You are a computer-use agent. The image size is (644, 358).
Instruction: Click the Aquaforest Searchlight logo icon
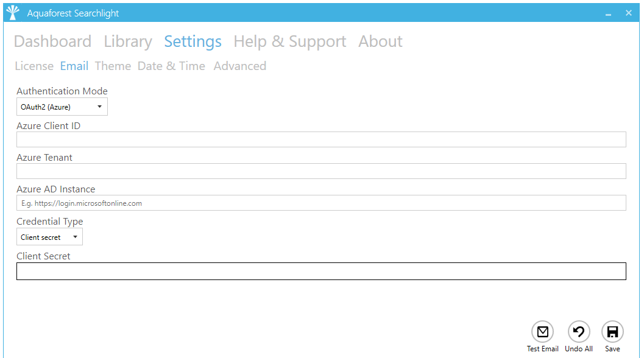coord(12,13)
